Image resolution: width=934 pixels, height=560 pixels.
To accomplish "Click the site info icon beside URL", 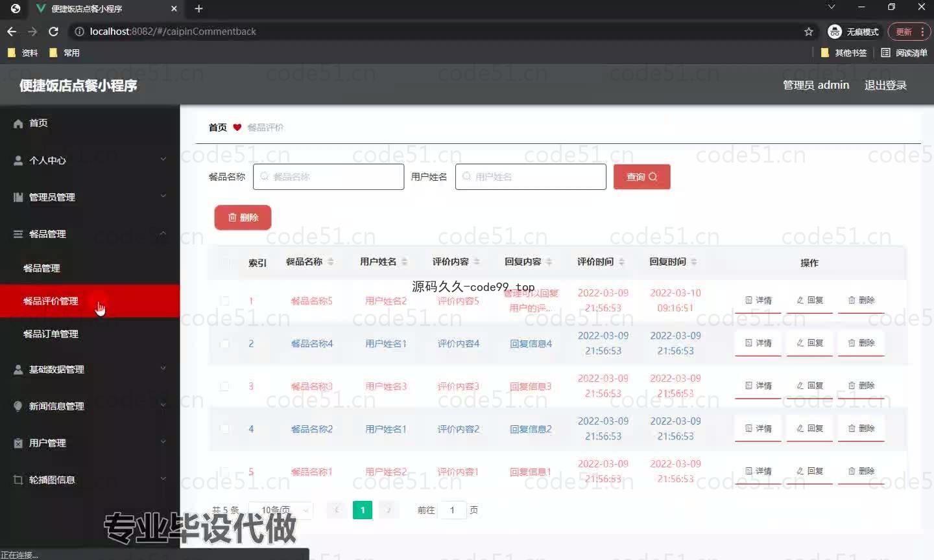I will [79, 31].
